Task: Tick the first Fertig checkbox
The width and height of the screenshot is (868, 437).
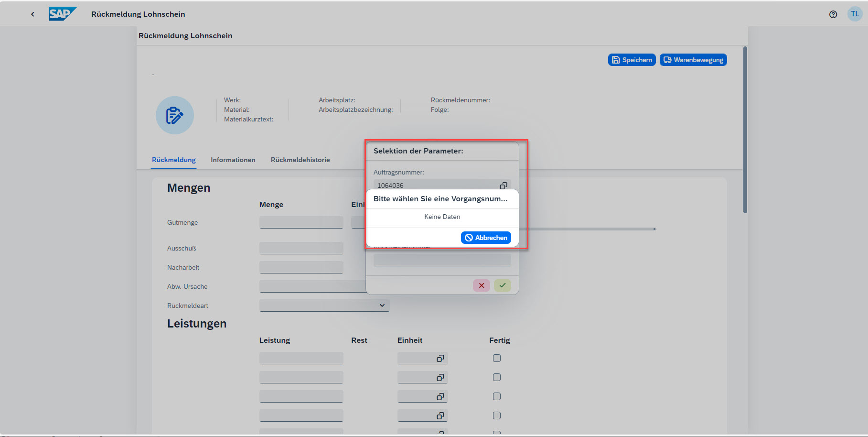Action: pos(497,358)
